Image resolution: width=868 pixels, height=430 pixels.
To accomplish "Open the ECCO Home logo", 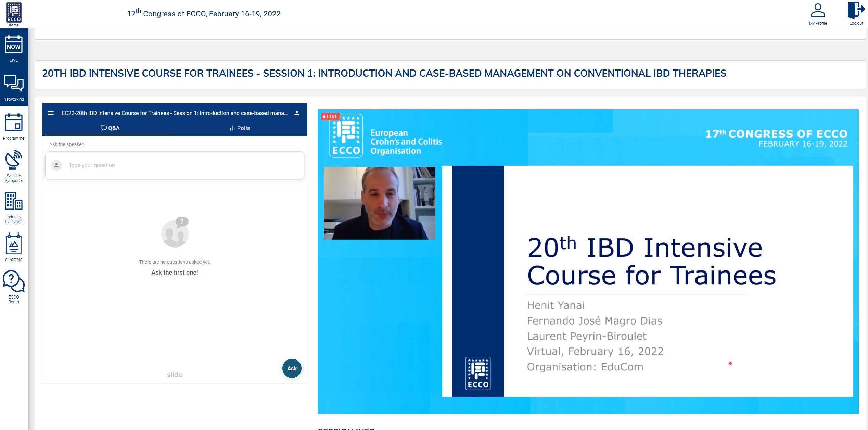I will point(14,14).
